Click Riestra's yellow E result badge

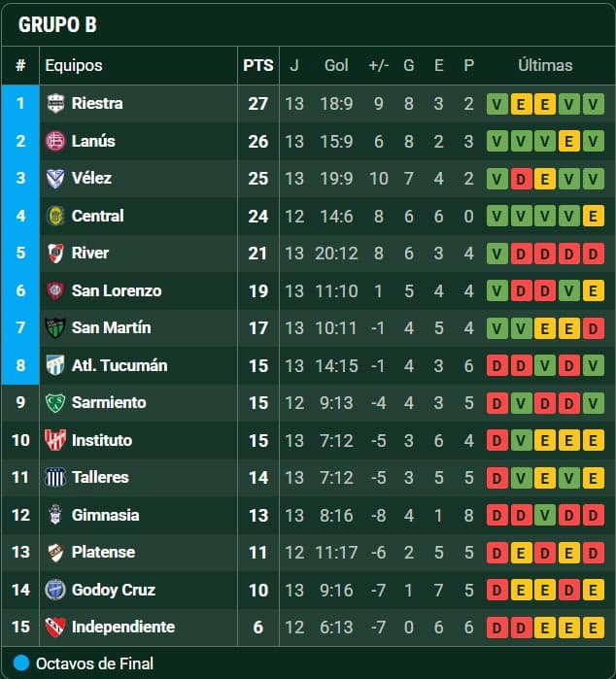tap(521, 104)
